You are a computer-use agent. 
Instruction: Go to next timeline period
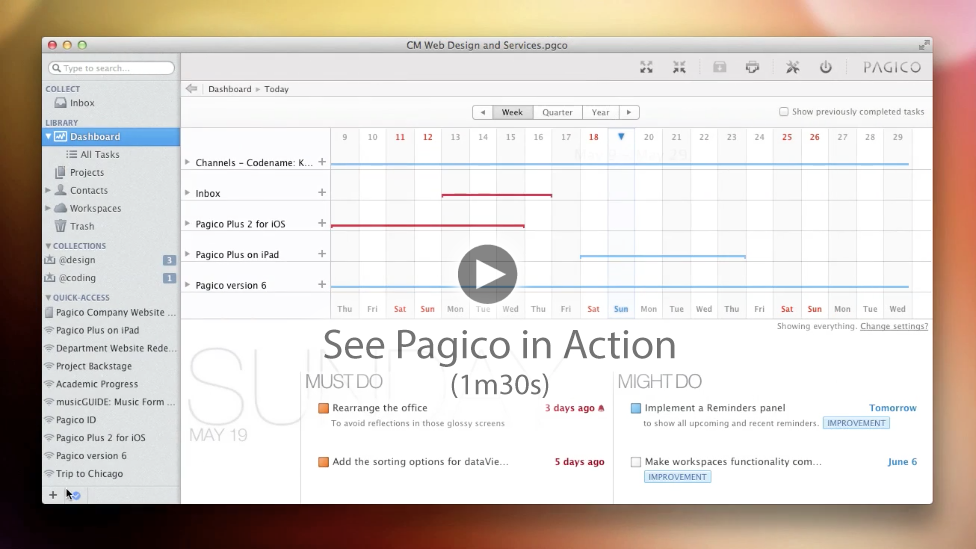[629, 112]
